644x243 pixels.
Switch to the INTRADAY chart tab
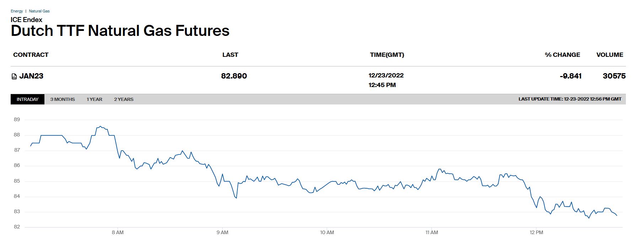coord(27,99)
